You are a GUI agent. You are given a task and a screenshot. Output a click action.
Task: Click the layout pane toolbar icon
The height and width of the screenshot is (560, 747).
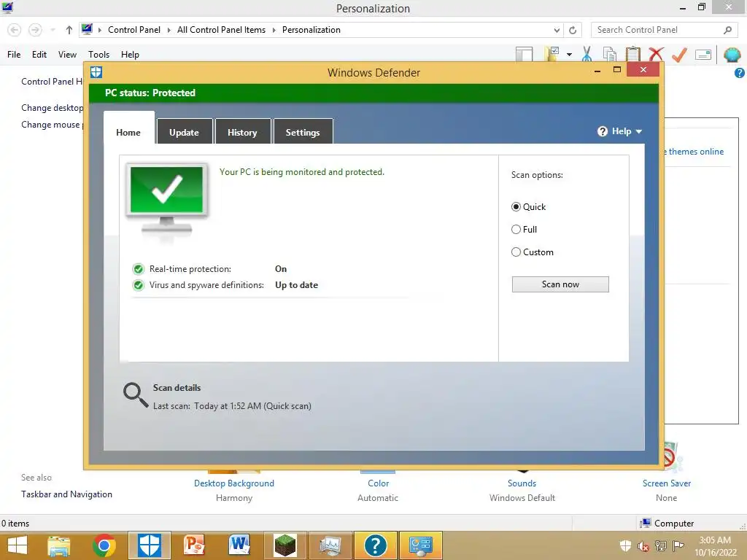click(524, 54)
